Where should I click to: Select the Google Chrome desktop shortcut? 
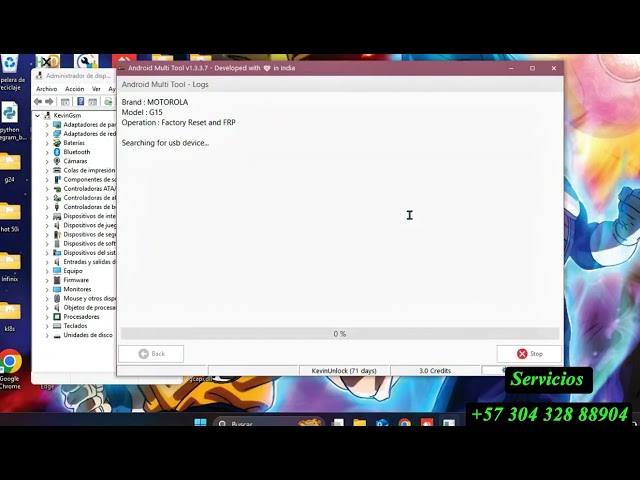tap(10, 369)
